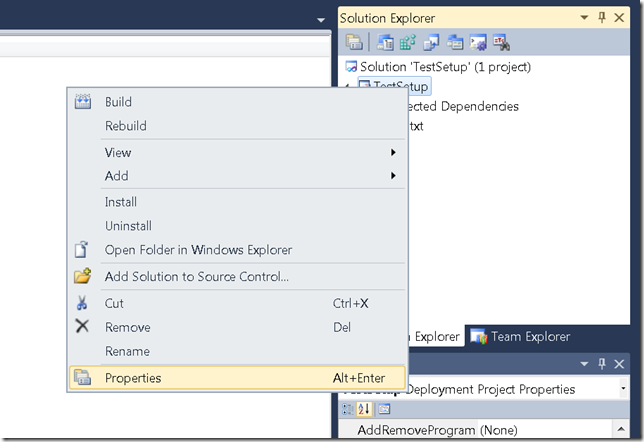Close the Properties panel
The height and width of the screenshot is (442, 644).
click(619, 364)
